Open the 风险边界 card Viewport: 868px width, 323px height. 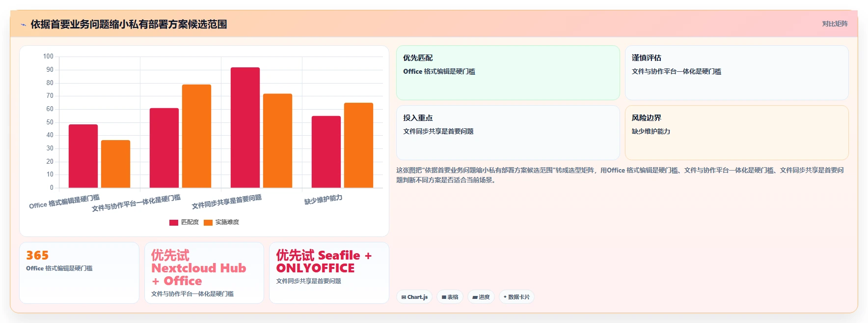(x=736, y=133)
